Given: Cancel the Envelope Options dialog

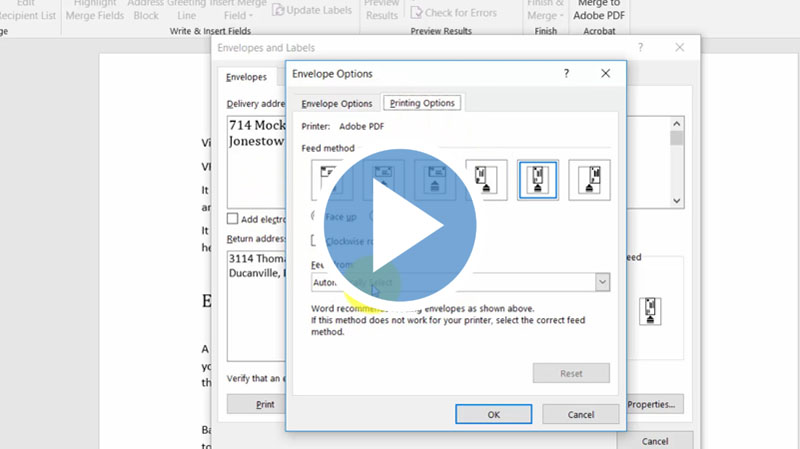Looking at the screenshot, I should [580, 414].
